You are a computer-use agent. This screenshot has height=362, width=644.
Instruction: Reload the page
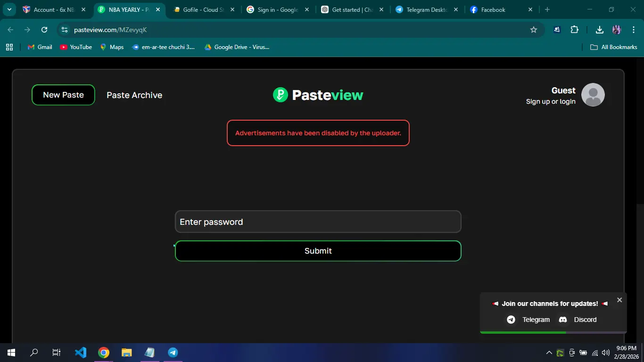point(44,30)
